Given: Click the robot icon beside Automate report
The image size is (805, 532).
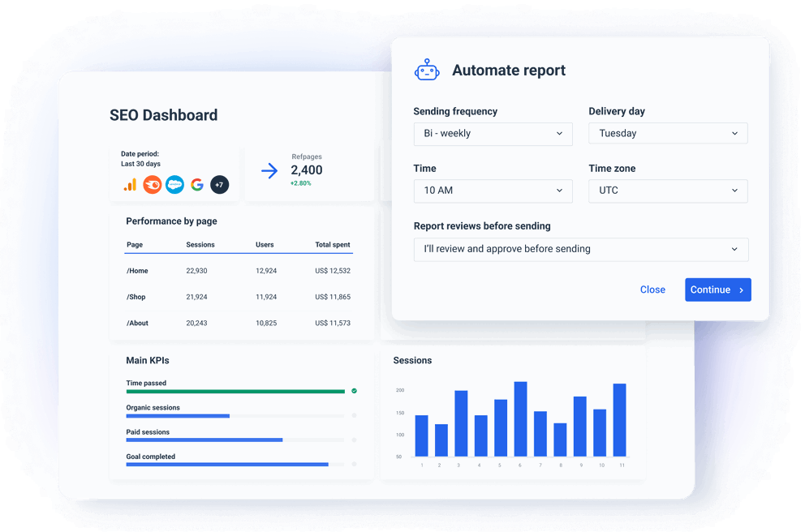Looking at the screenshot, I should [x=427, y=69].
